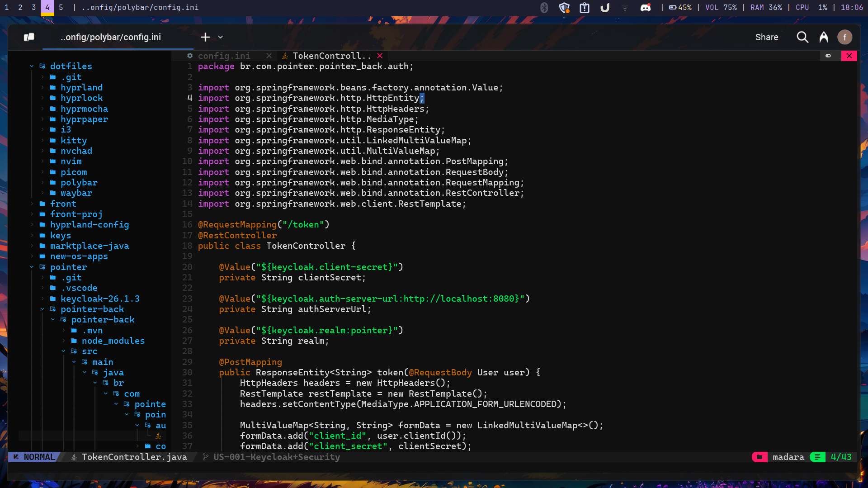
Task: Click the hook-shaped tray icon beside clipboard
Action: pos(605,8)
